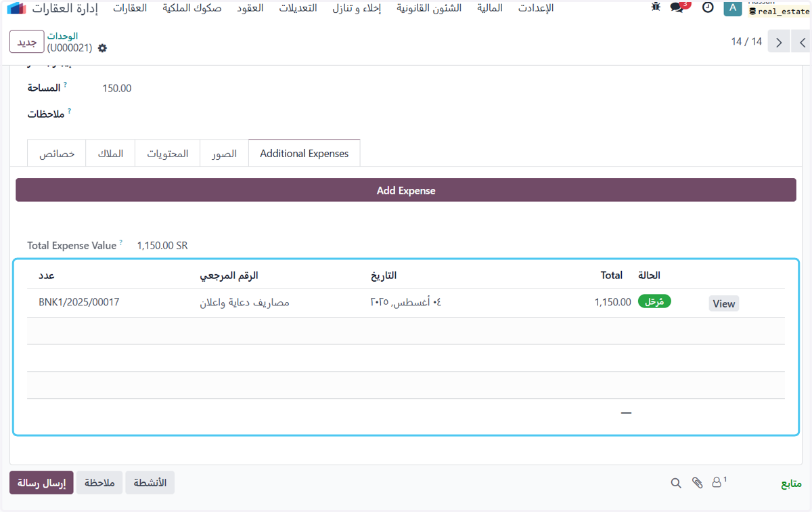Screen dimensions: 812x512
Task: Click the جديد new button
Action: (x=27, y=42)
